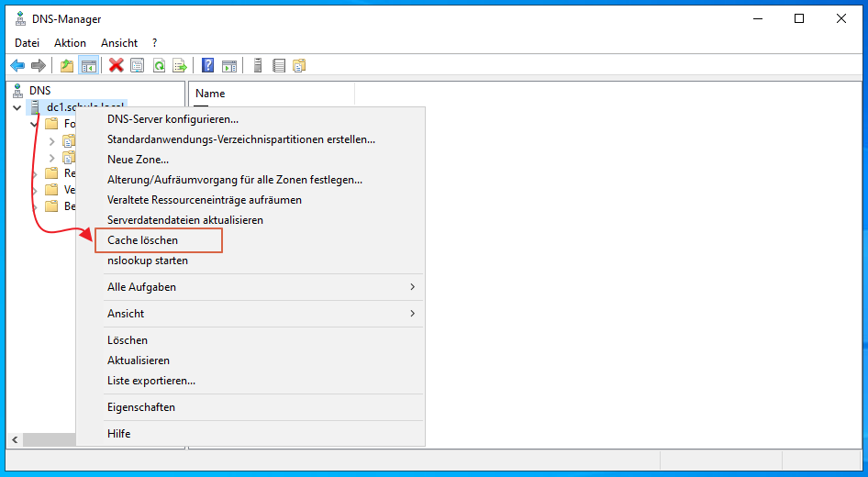868x477 pixels.
Task: Click the DNS-Manager title bar icon
Action: pyautogui.click(x=20, y=18)
